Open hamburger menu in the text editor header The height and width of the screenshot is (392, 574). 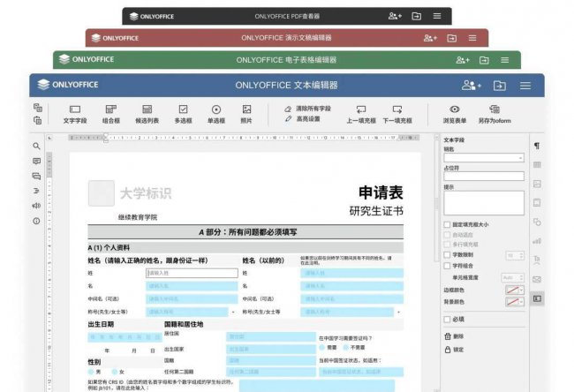525,86
